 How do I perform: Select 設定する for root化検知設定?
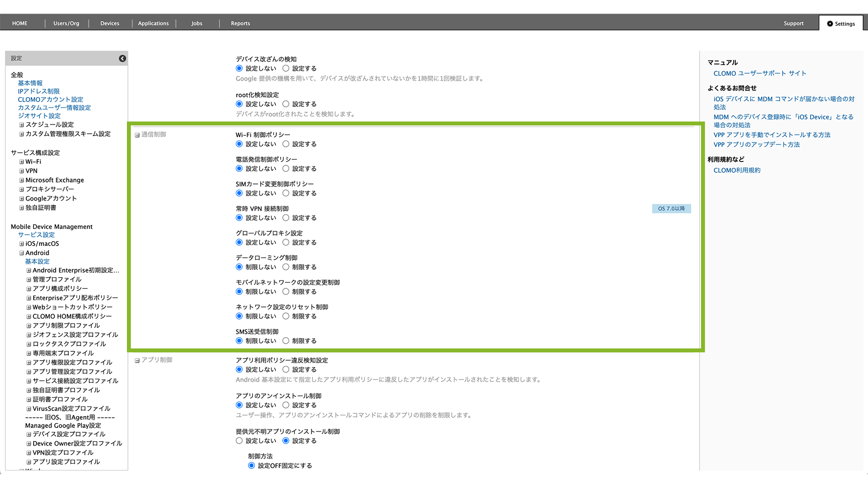286,104
